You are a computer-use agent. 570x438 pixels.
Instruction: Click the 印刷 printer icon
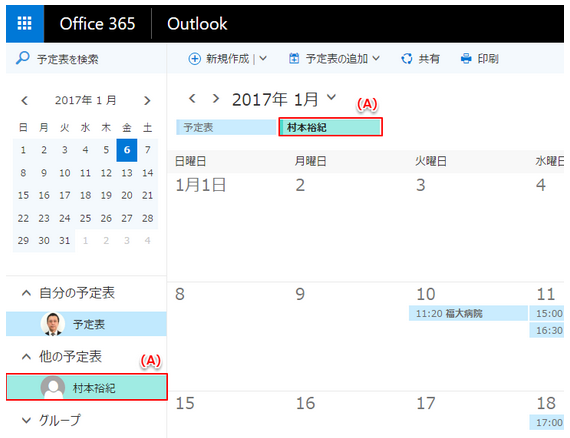(x=466, y=59)
